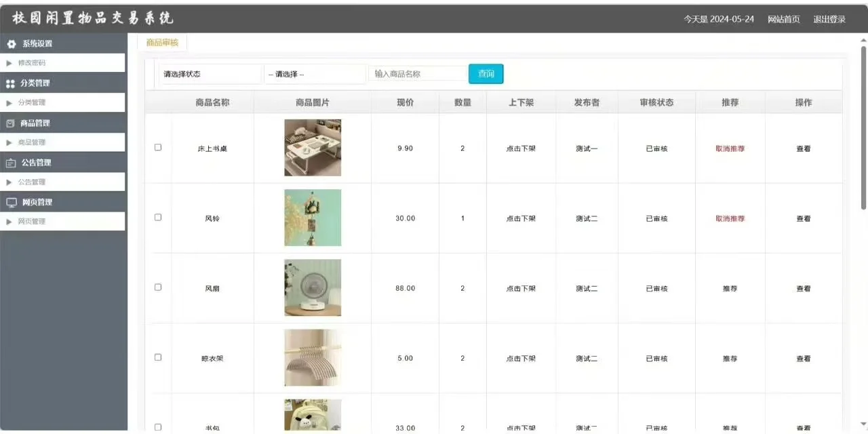Click the 床上书桌 product thumbnail image
The height and width of the screenshot is (434, 868).
(x=313, y=147)
